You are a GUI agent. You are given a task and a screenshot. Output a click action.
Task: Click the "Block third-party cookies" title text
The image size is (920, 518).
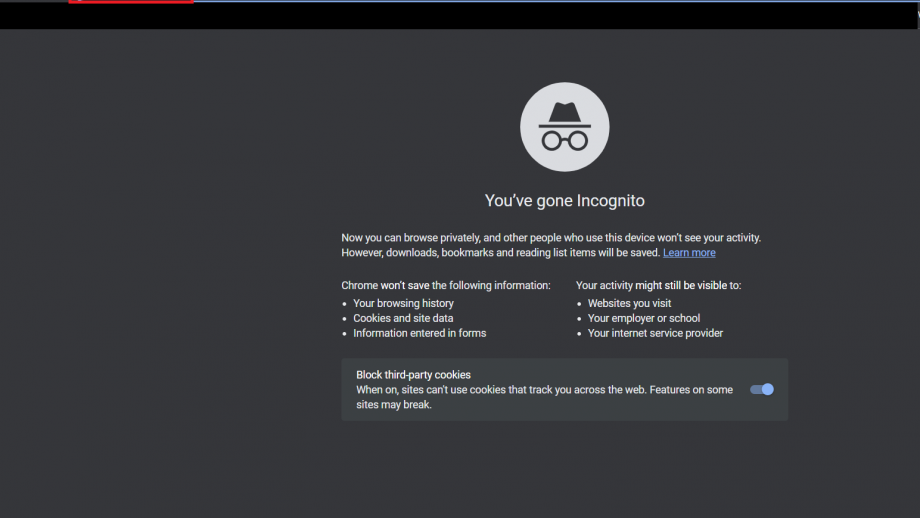tap(413, 375)
